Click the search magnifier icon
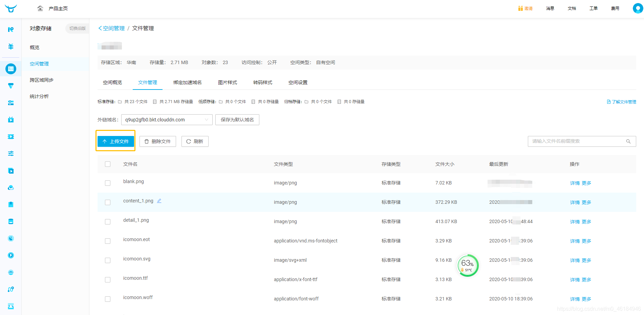This screenshot has height=315, width=644. [628, 141]
